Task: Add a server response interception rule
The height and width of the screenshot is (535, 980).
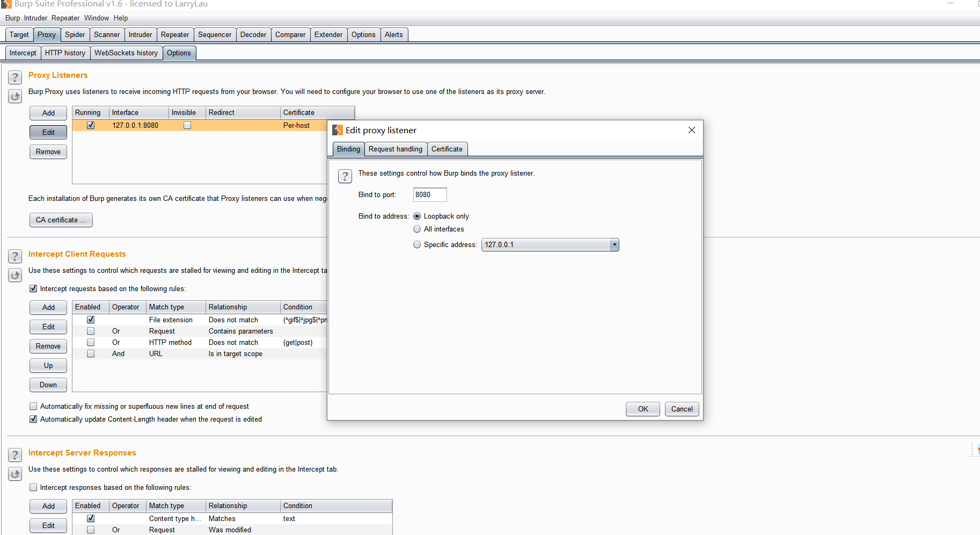Action: coord(48,506)
